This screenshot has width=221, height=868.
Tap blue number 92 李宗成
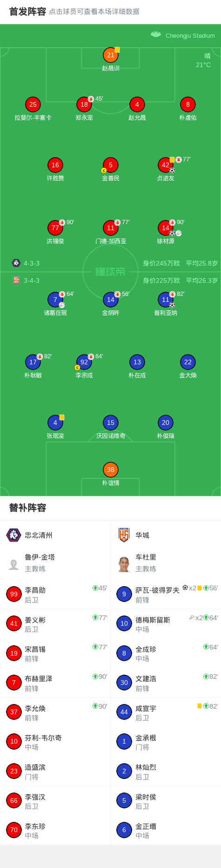click(x=84, y=362)
